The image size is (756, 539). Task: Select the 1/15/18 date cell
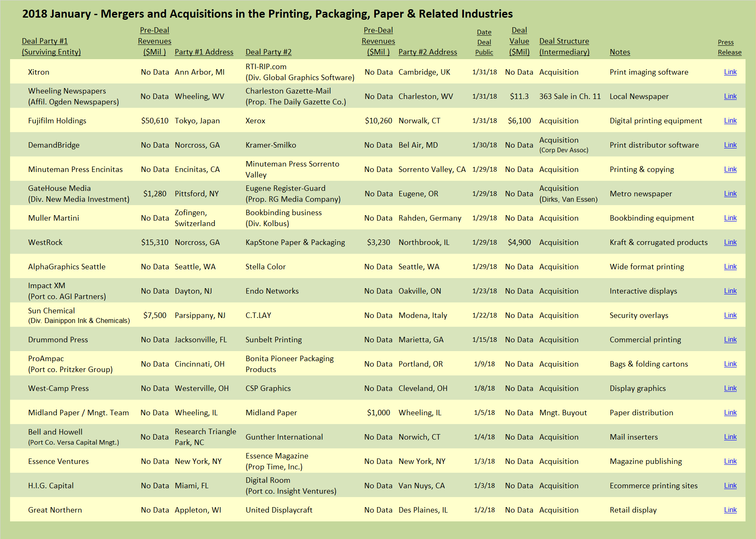point(484,340)
